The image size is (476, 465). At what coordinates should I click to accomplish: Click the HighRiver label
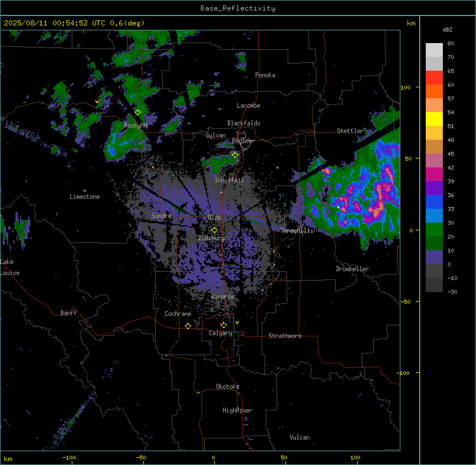pyautogui.click(x=237, y=410)
